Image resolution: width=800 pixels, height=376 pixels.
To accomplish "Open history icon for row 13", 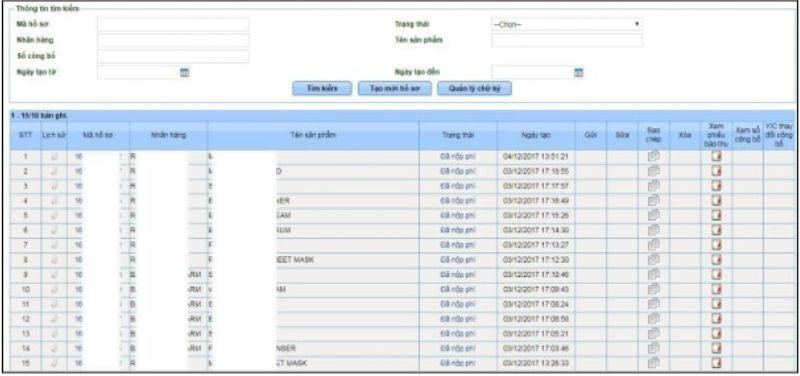I will coord(54,334).
